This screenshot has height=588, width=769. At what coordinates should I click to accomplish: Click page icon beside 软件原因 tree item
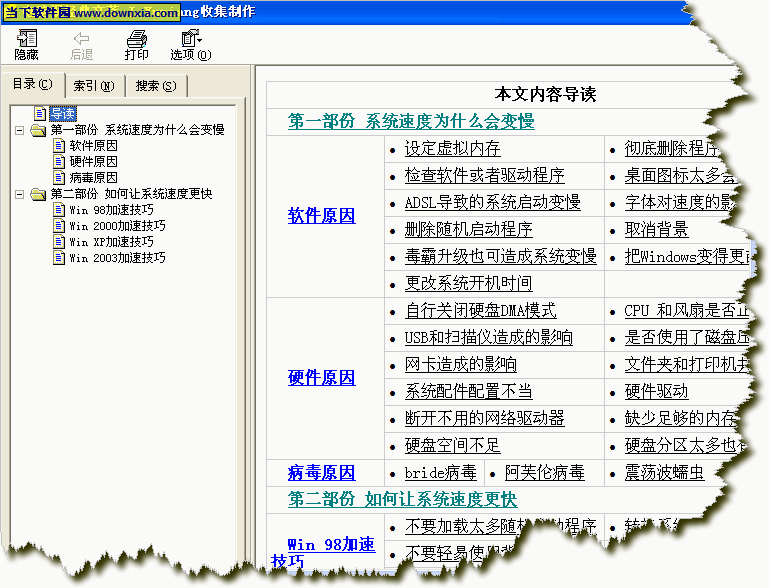[59, 146]
